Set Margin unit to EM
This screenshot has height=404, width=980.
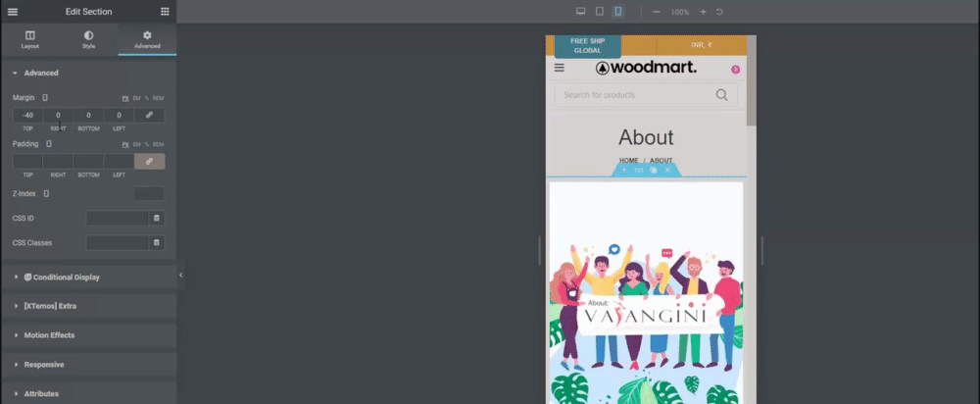pyautogui.click(x=136, y=98)
